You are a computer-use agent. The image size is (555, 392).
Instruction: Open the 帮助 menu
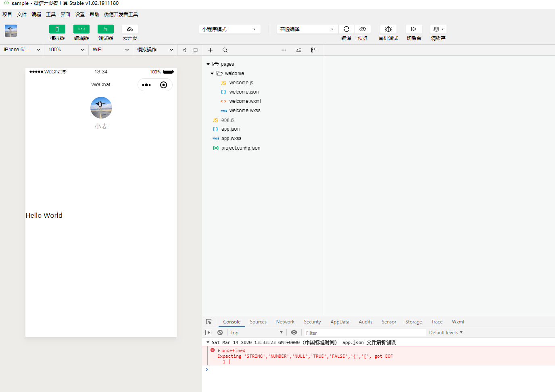tap(94, 15)
